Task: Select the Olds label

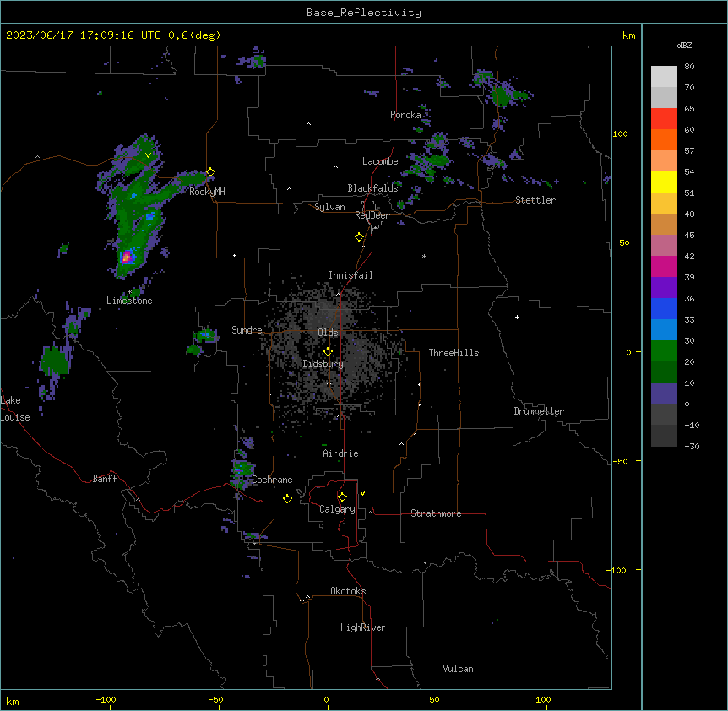Action: pyautogui.click(x=328, y=333)
